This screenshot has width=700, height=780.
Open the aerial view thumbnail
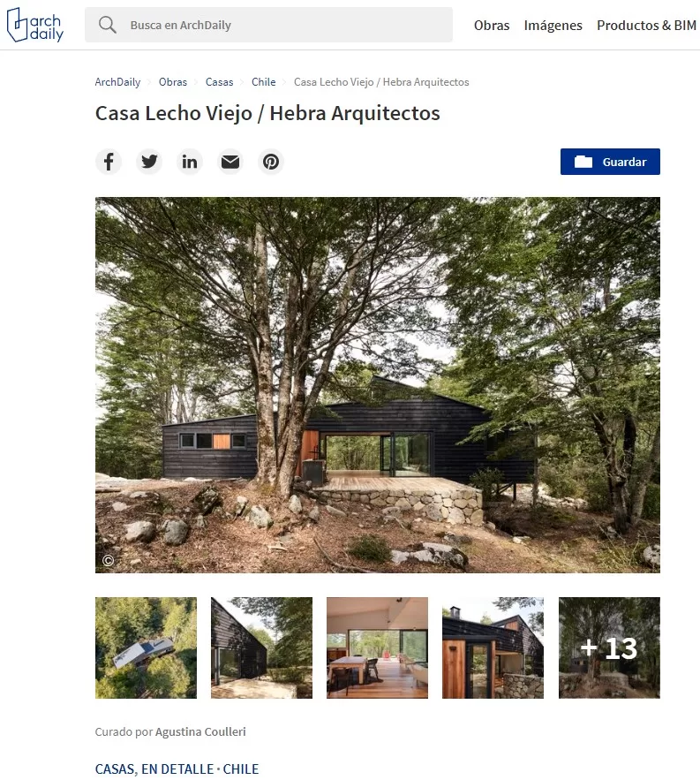click(147, 647)
